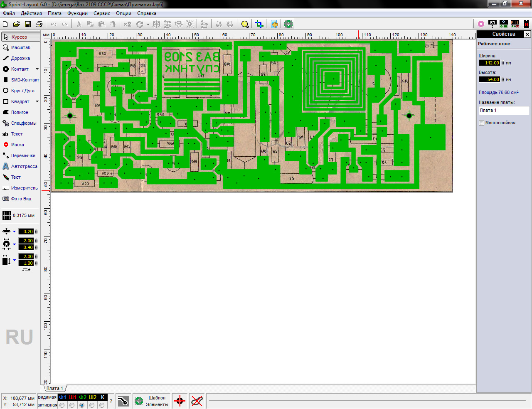Select the Дорожка track tool

pyautogui.click(x=21, y=58)
